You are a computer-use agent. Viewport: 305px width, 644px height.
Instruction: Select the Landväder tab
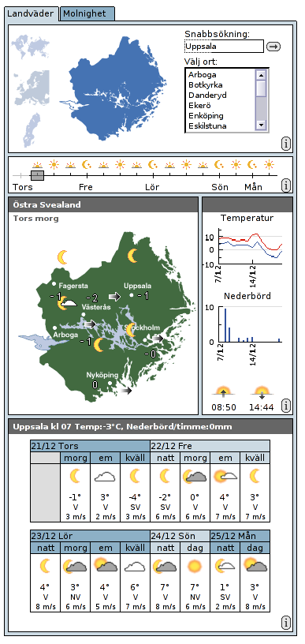coord(31,13)
